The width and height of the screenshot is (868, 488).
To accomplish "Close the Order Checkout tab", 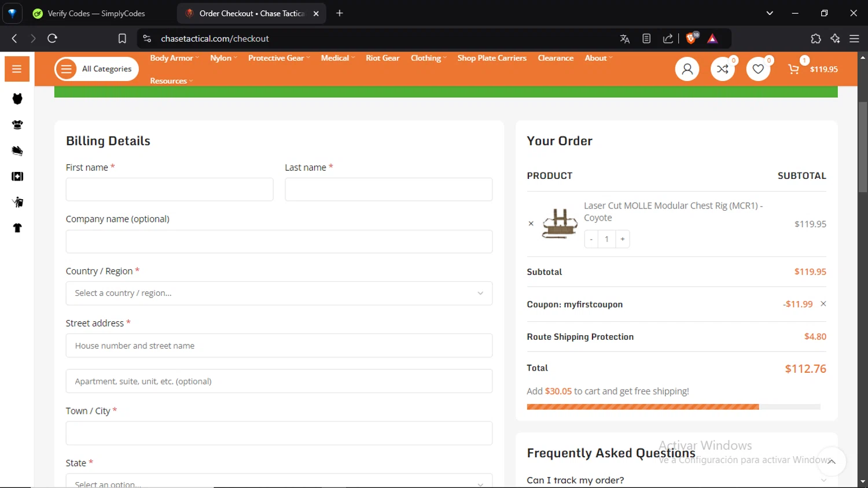I will [x=316, y=13].
